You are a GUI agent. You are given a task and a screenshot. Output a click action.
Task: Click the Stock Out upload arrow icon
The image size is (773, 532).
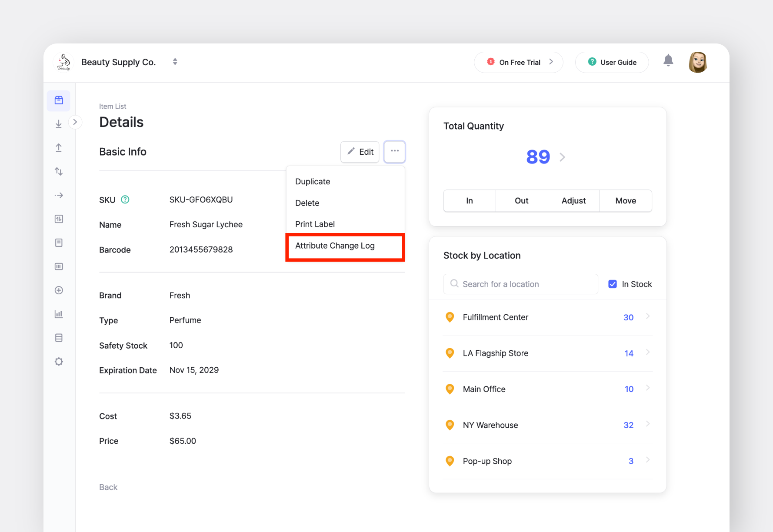point(59,148)
